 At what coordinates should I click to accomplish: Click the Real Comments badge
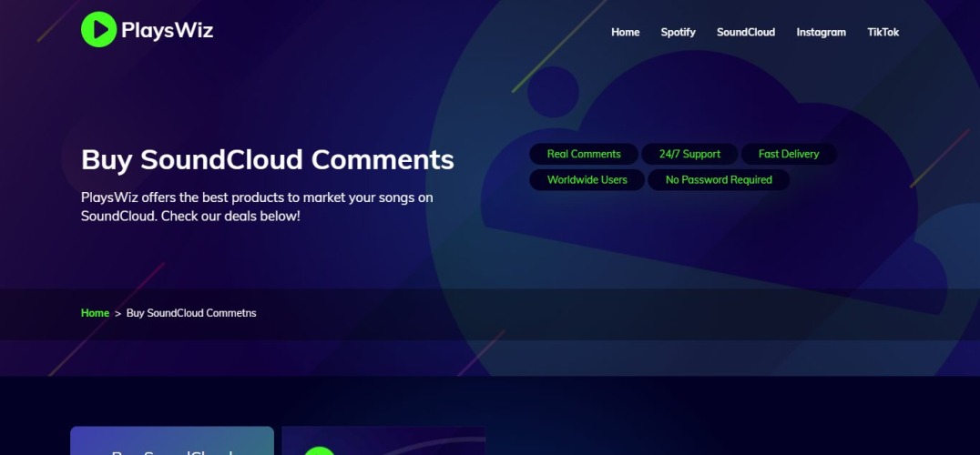tap(584, 154)
